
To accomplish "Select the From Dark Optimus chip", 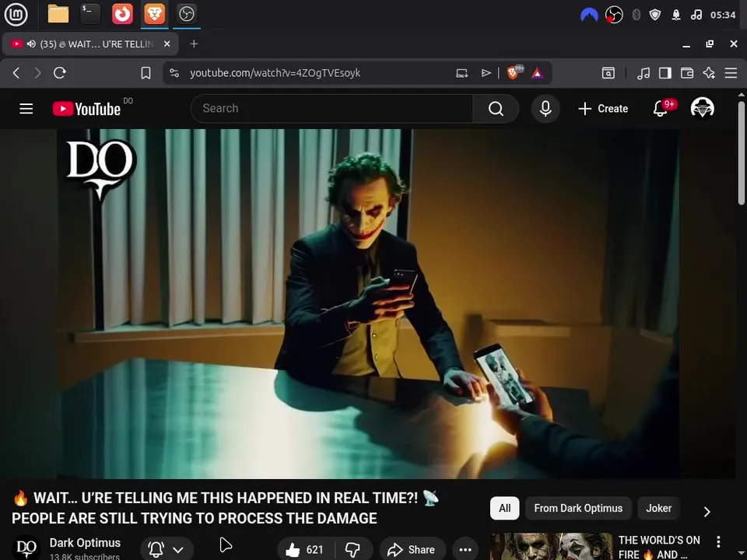I will [x=578, y=508].
